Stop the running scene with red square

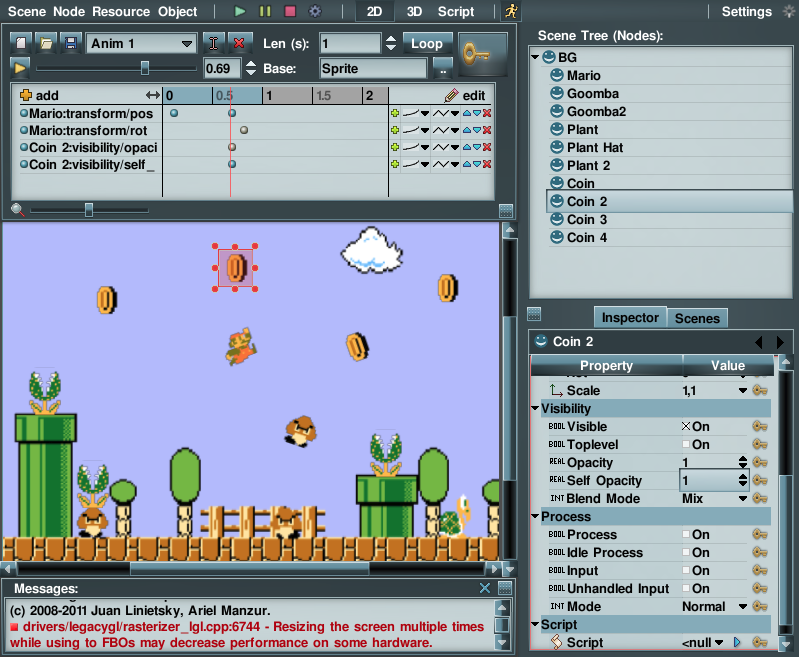click(290, 11)
